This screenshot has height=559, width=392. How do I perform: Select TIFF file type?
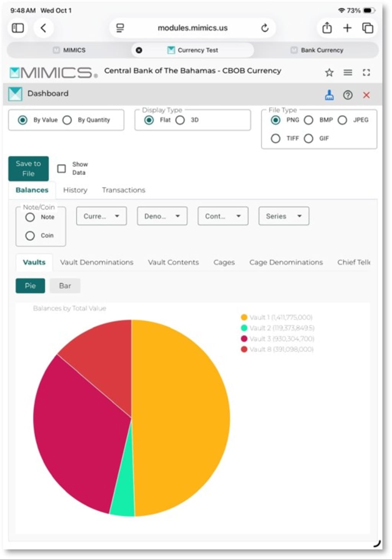coord(275,138)
